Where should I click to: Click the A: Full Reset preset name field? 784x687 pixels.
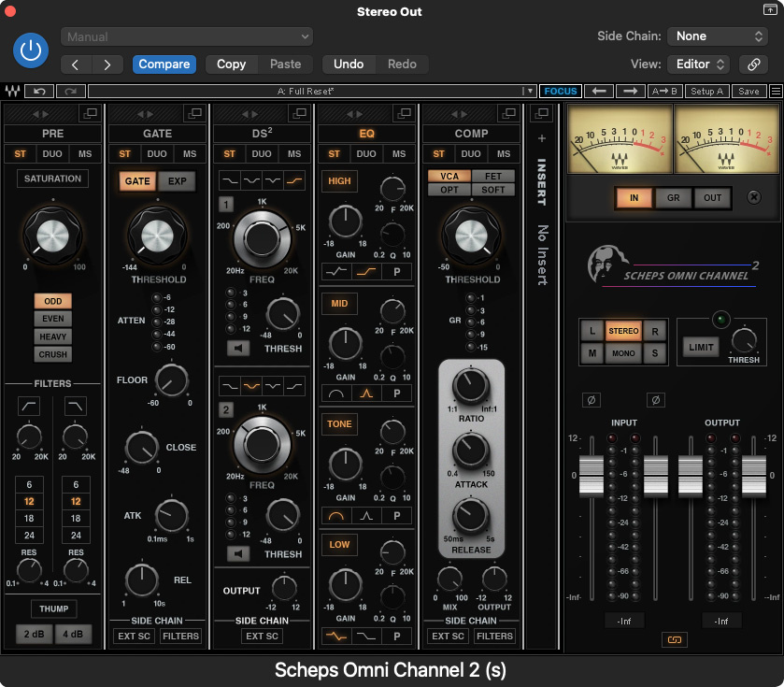point(306,91)
